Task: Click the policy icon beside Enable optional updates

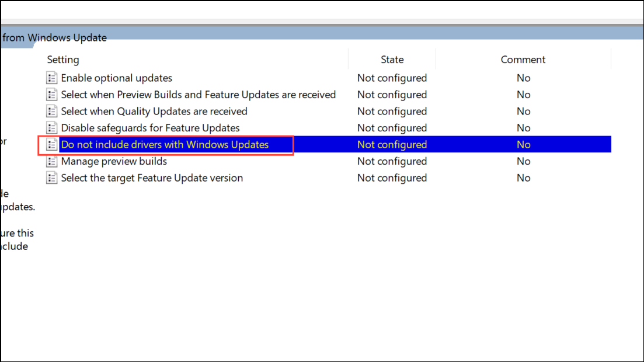Action: coord(52,78)
